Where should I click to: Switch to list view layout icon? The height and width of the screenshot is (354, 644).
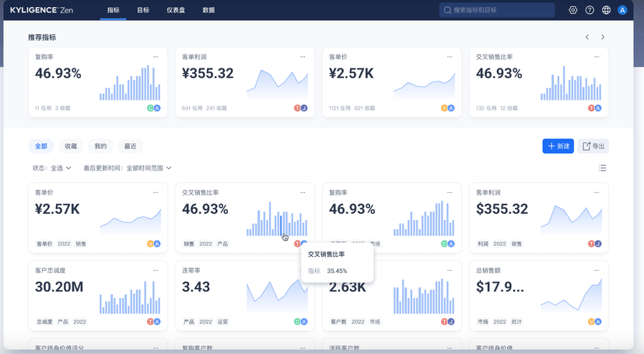602,167
